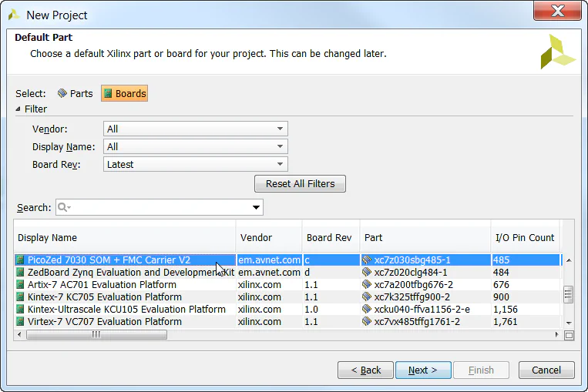The width and height of the screenshot is (588, 392).
Task: Sort by Part column header
Action: point(425,238)
